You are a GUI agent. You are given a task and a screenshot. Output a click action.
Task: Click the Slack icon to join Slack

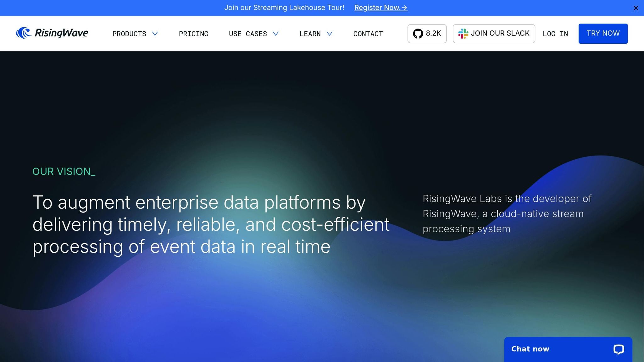coord(463,33)
